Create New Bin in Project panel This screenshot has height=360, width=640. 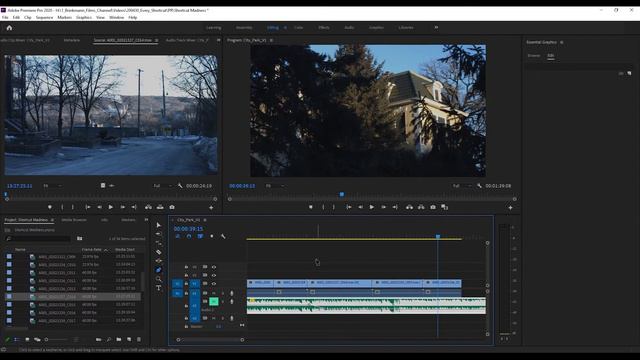tap(119, 339)
